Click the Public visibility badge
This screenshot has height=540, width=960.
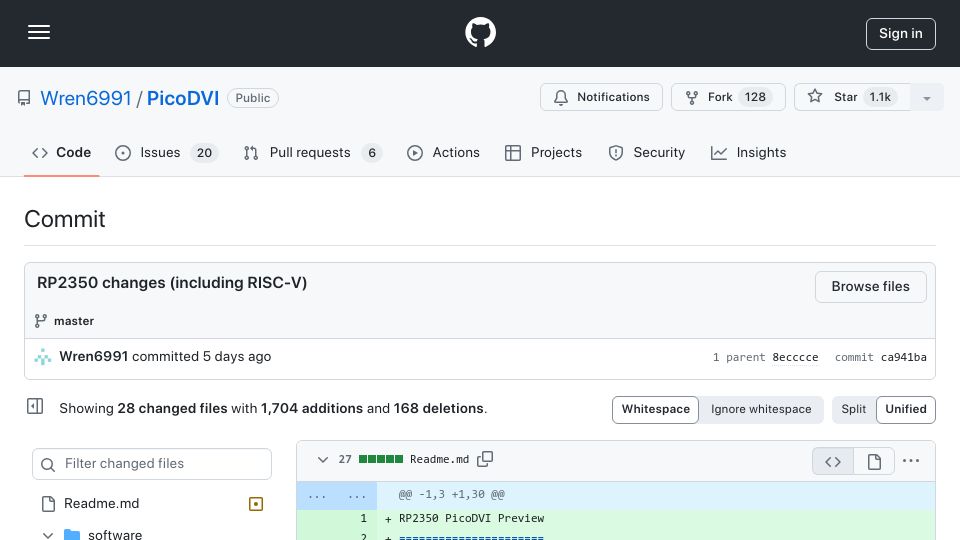252,98
